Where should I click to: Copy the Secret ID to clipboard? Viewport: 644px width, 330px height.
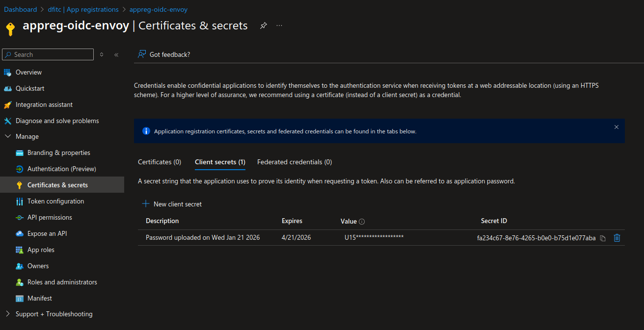603,238
